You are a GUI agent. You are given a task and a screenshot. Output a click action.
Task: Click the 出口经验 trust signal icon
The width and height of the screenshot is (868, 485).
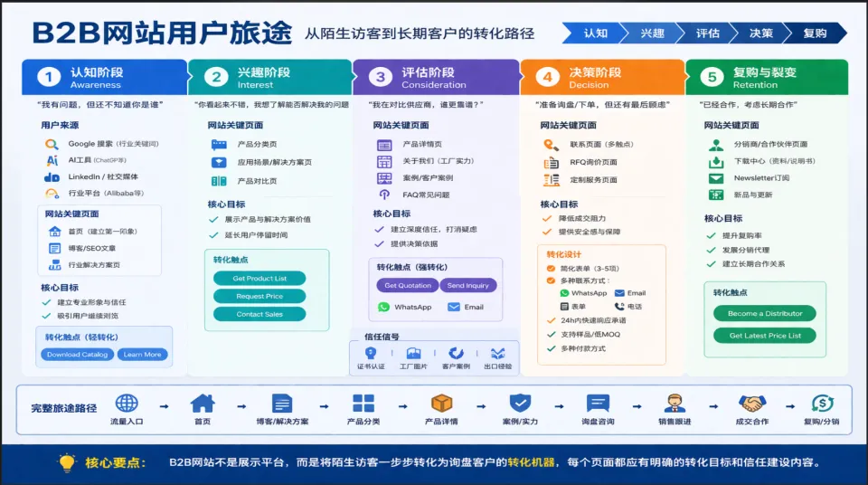click(497, 353)
